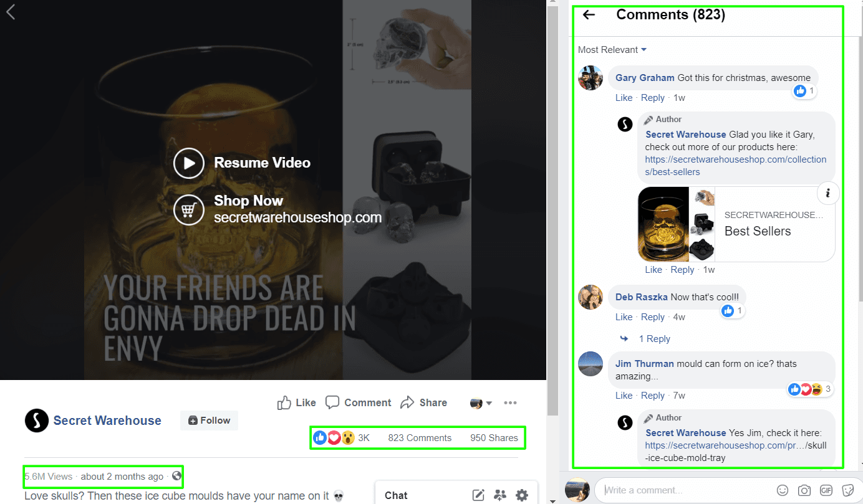Open the three-dot post options menu
The height and width of the screenshot is (504, 863).
point(510,403)
